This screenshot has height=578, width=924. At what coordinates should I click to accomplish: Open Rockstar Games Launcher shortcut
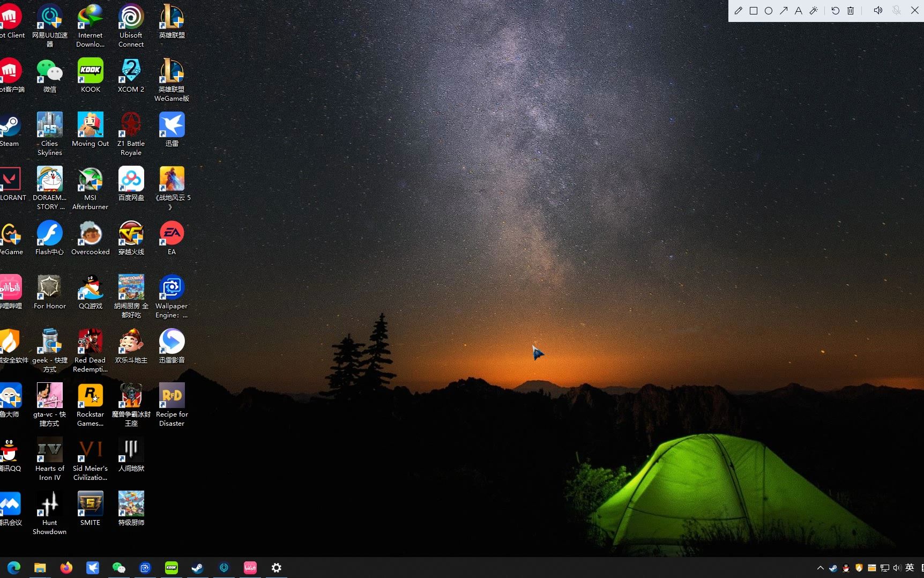(x=91, y=405)
